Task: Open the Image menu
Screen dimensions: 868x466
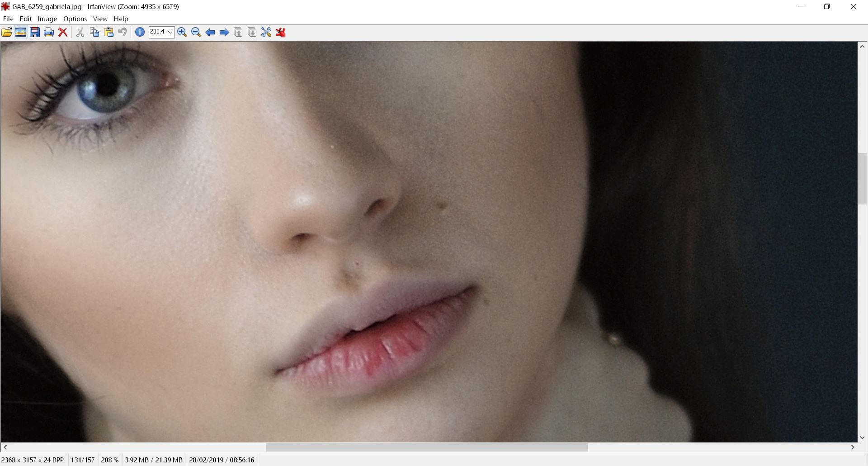Action: [47, 19]
